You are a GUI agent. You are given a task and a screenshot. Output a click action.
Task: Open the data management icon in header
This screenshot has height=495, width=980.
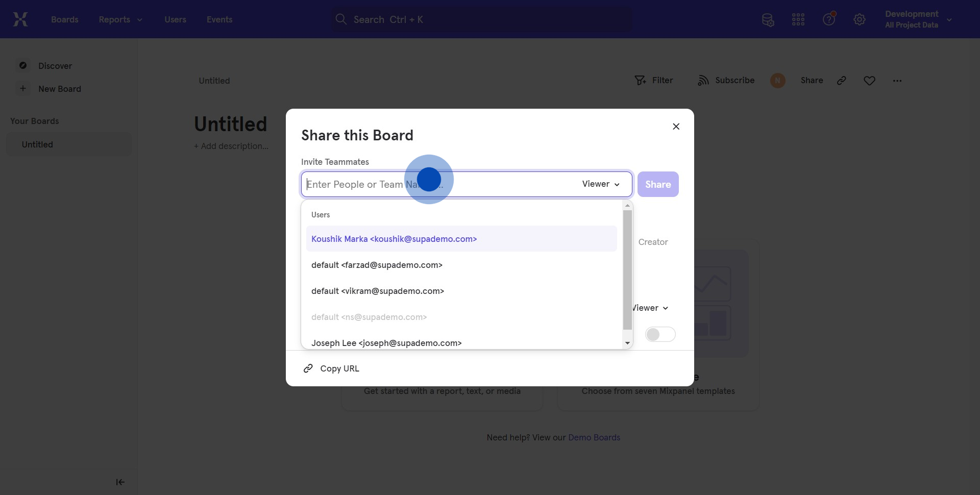[x=768, y=20]
